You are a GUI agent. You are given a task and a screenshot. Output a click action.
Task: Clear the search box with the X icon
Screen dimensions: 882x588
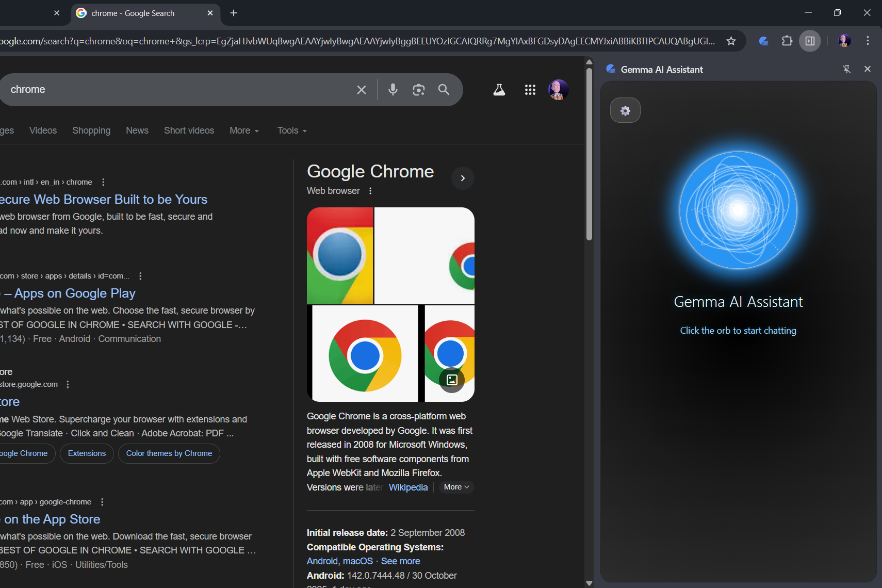[362, 90]
